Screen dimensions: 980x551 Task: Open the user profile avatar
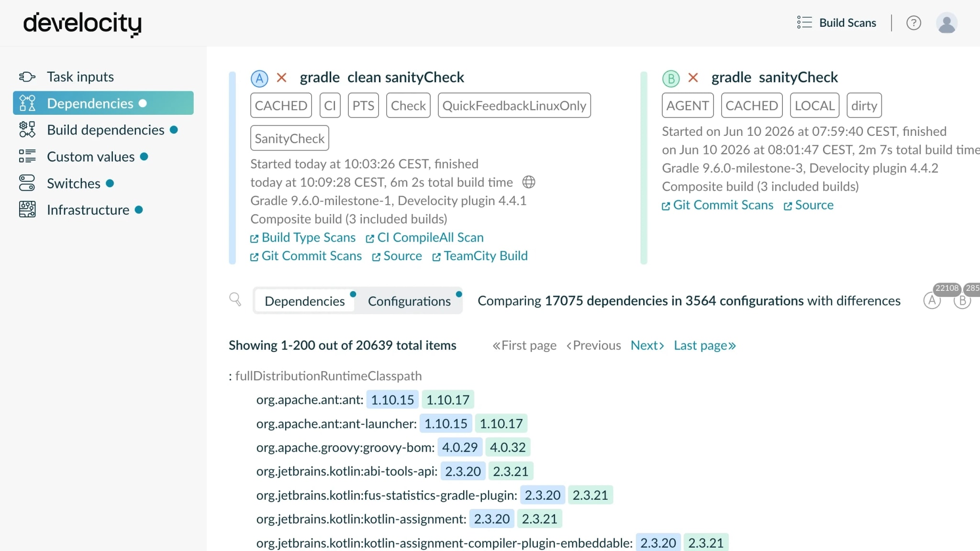[947, 22]
